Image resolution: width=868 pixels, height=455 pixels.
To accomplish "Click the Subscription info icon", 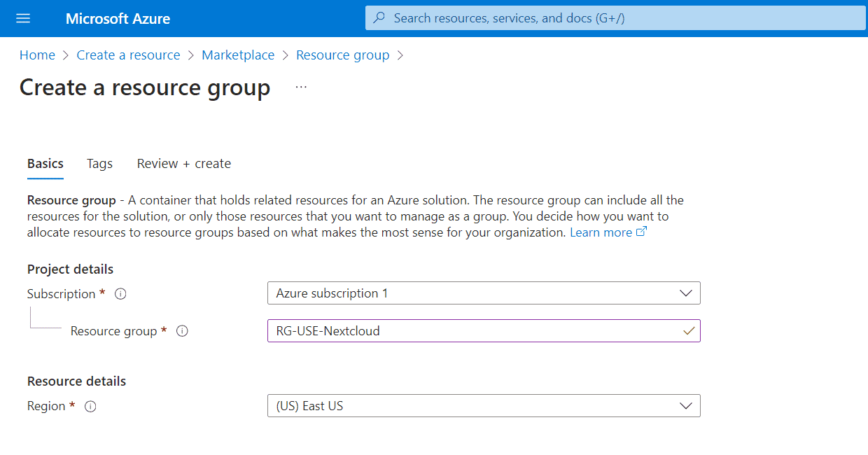I will click(x=120, y=294).
